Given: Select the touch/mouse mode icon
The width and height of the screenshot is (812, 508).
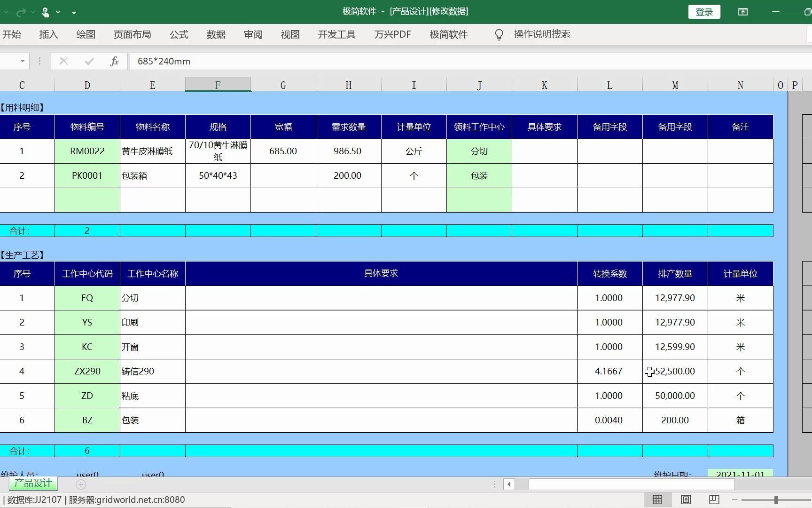Looking at the screenshot, I should tap(46, 12).
